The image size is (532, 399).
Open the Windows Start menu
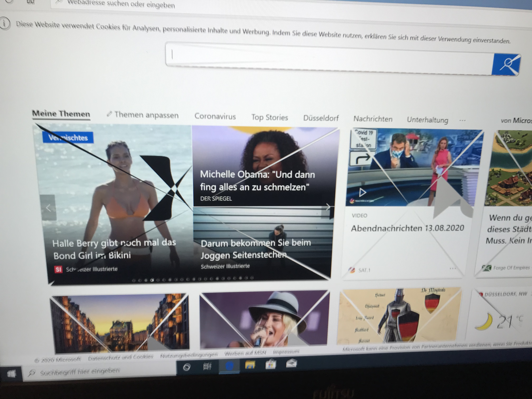[x=11, y=374]
